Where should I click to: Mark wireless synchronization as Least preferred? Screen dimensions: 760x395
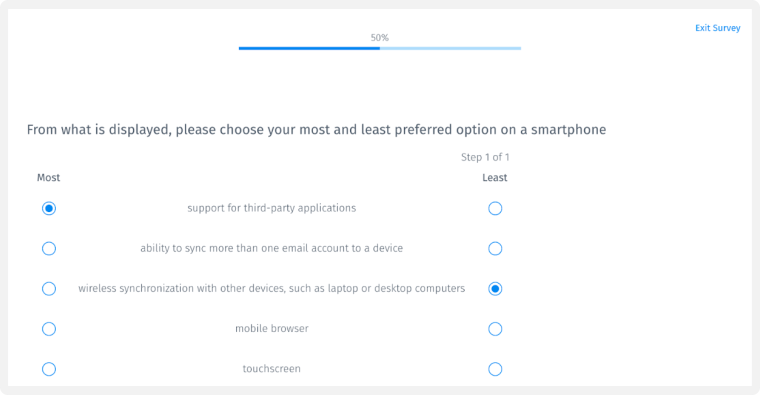point(495,289)
